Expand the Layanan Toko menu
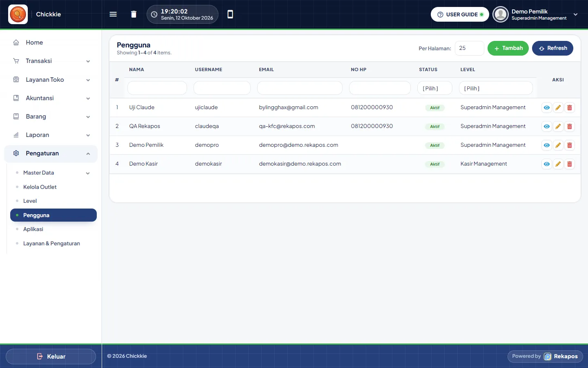Screen dimensions: 588x368 point(51,80)
